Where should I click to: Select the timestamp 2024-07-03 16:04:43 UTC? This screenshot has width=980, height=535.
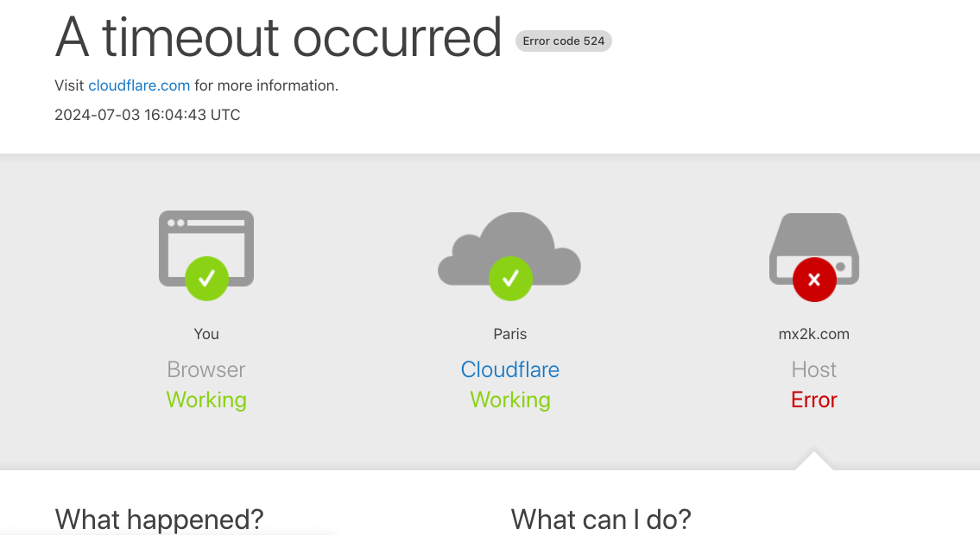[148, 115]
